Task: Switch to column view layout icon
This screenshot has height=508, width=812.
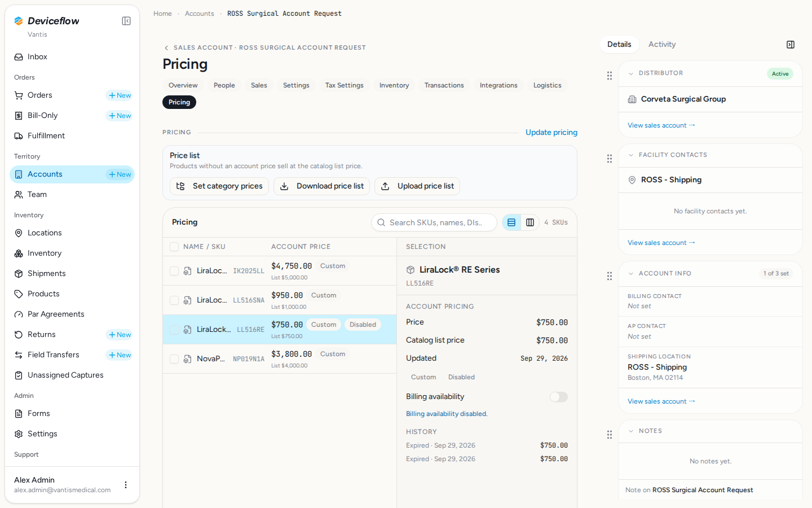Action: pyautogui.click(x=530, y=222)
